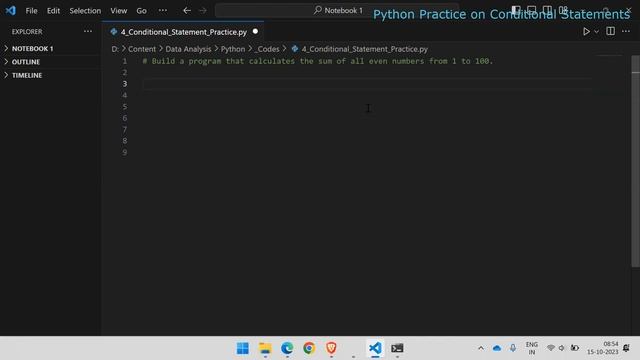
Task: Place cursor on empty line 3
Action: (x=367, y=84)
